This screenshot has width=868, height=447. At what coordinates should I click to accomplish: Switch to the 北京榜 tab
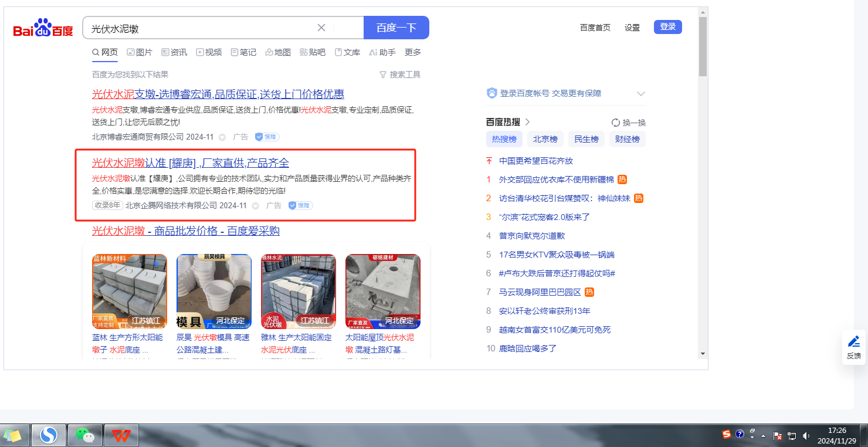(x=545, y=139)
